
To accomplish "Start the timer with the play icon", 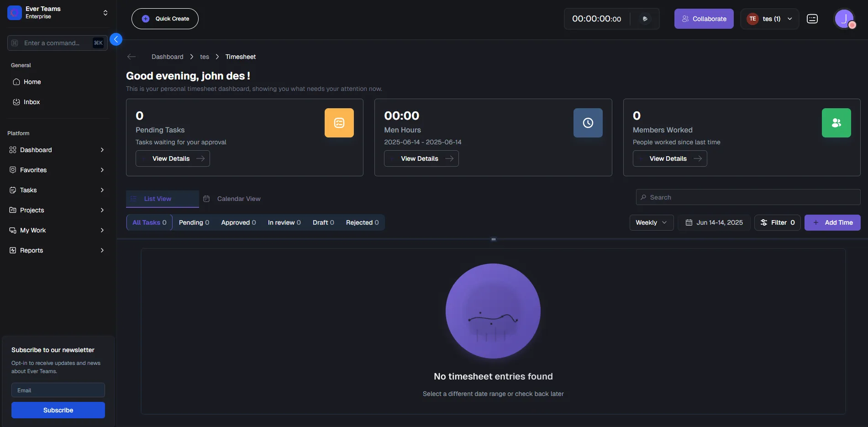I will point(645,19).
